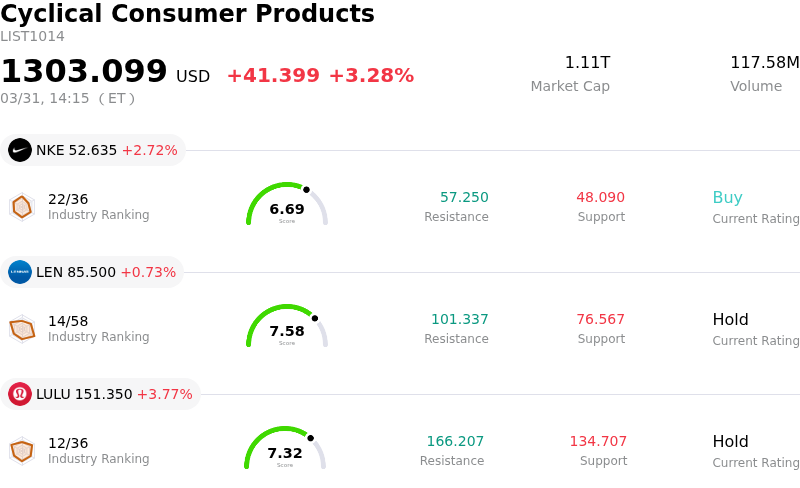
Task: Click the LEN Hold current rating
Action: pyautogui.click(x=730, y=319)
